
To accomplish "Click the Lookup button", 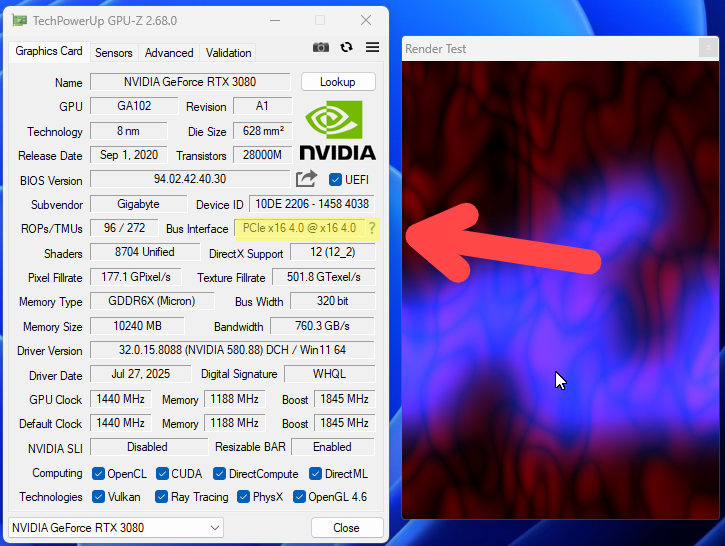I will [338, 82].
